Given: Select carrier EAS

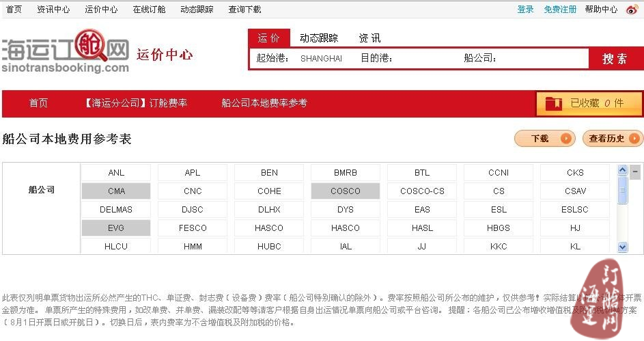Looking at the screenshot, I should point(422,210).
